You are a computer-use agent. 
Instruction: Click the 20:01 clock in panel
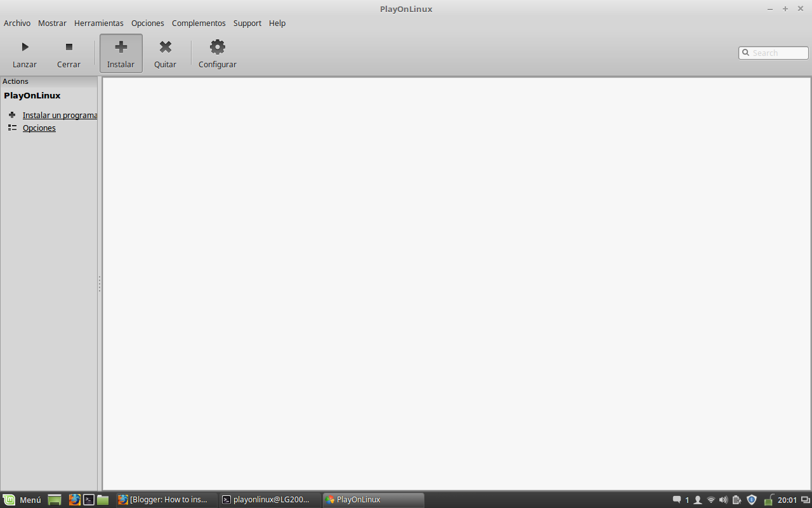pyautogui.click(x=787, y=500)
